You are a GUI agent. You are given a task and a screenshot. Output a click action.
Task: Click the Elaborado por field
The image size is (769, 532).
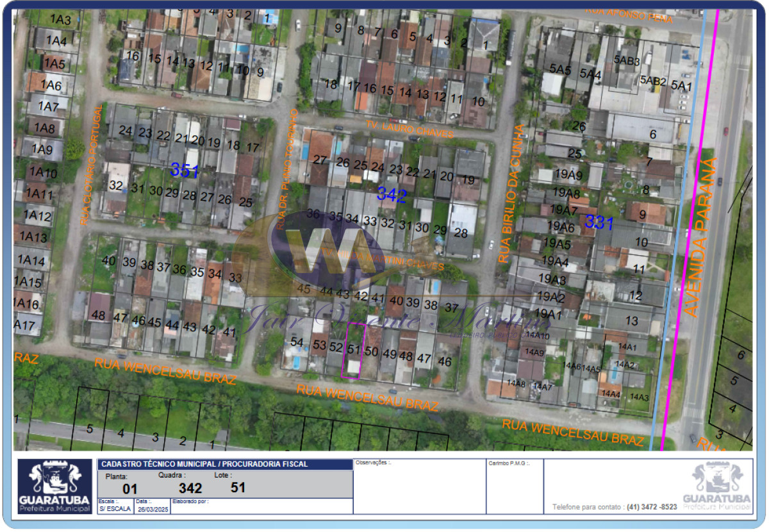click(x=261, y=506)
